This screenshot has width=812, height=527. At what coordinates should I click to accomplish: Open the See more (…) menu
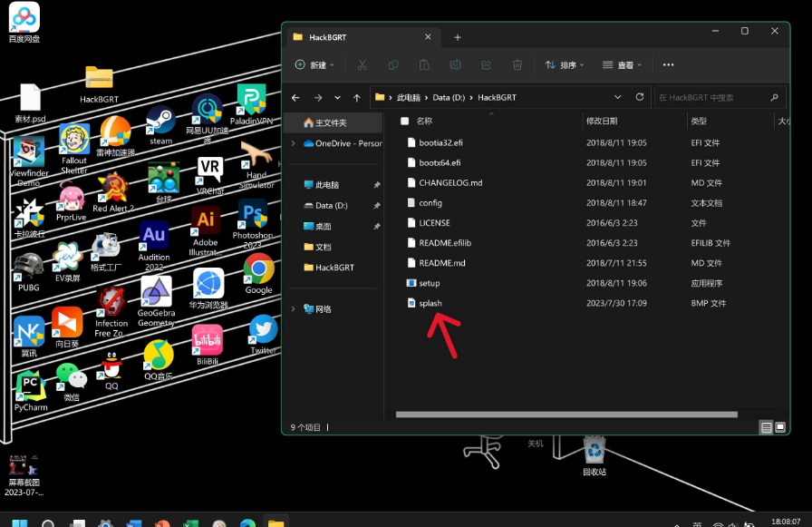669,64
